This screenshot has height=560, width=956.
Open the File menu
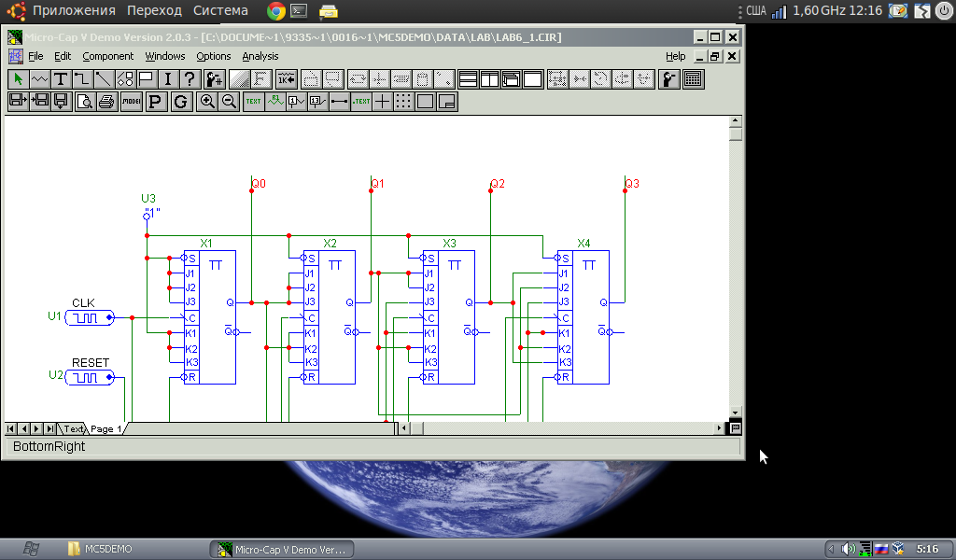[x=35, y=56]
